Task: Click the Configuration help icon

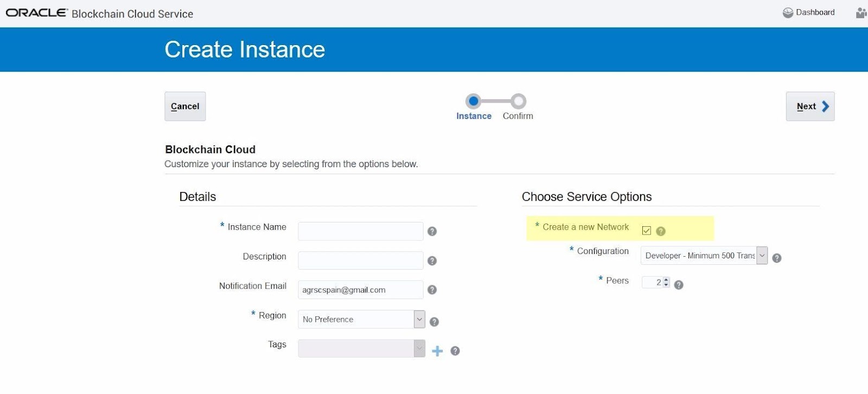Action: click(x=777, y=258)
